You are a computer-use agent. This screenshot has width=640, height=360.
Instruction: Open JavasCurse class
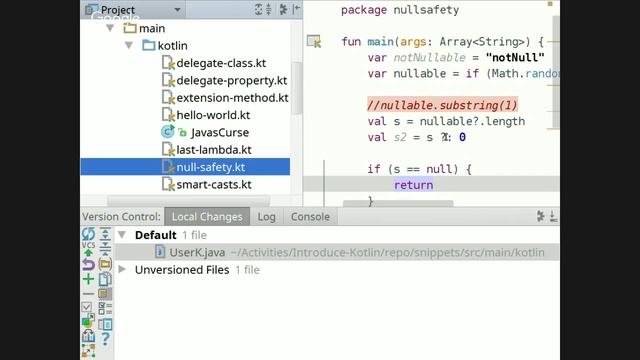pos(220,133)
